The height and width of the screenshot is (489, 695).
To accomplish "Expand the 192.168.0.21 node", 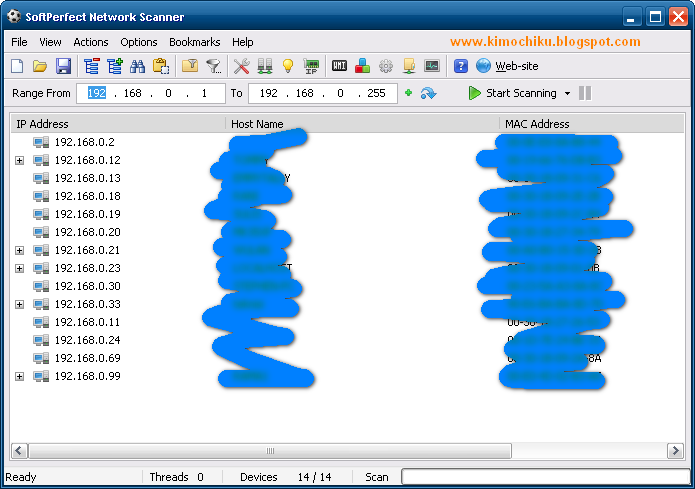I will [20, 250].
